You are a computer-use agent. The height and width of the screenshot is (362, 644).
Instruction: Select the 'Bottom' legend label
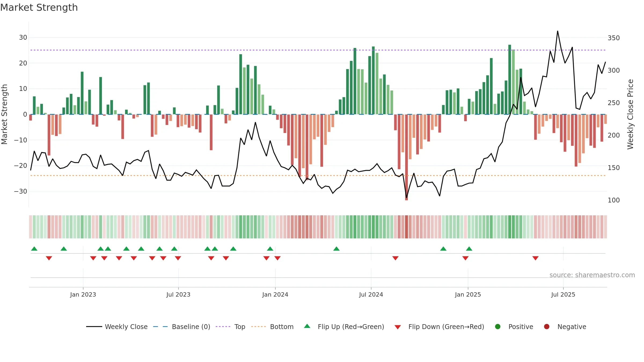coord(282,327)
